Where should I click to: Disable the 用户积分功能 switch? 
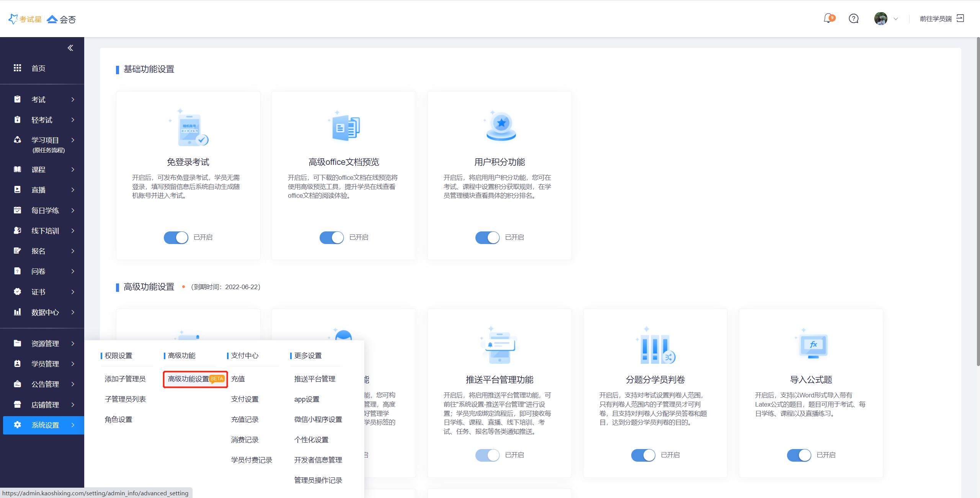point(487,238)
